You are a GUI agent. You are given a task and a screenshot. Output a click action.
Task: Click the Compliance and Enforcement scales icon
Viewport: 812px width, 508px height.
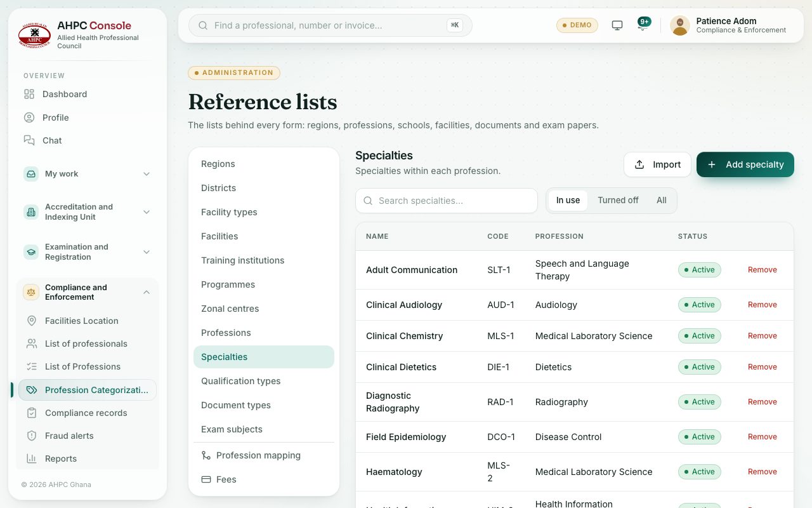(31, 292)
